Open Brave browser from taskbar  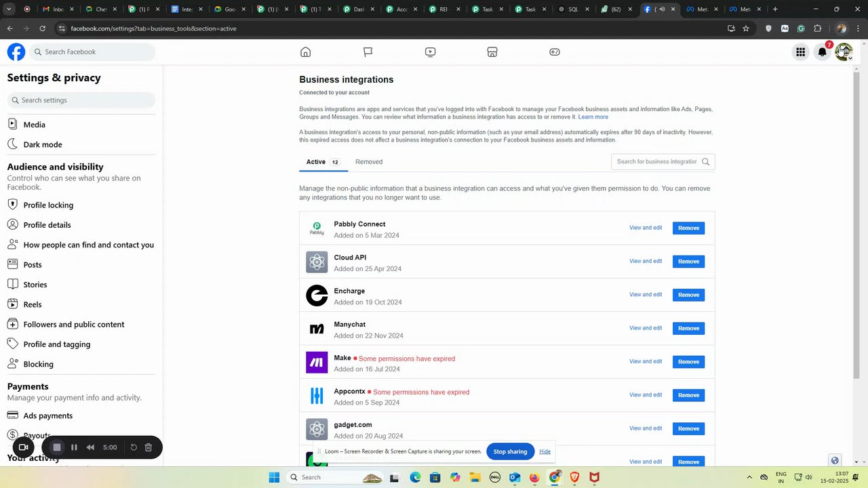pyautogui.click(x=574, y=478)
